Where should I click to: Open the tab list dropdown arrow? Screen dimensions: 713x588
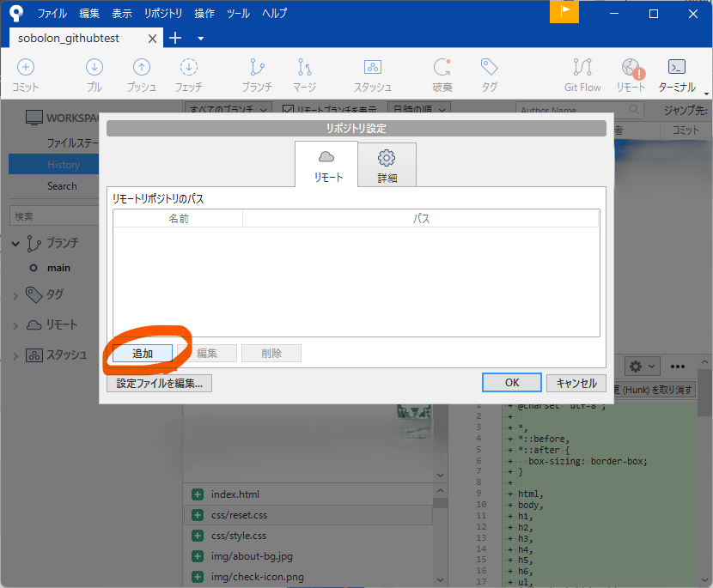pos(200,39)
